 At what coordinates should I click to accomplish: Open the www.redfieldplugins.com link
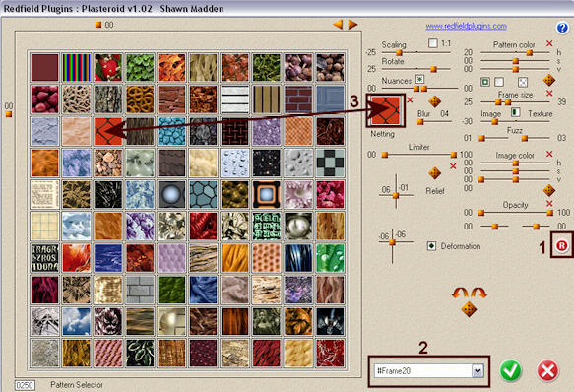point(466,26)
